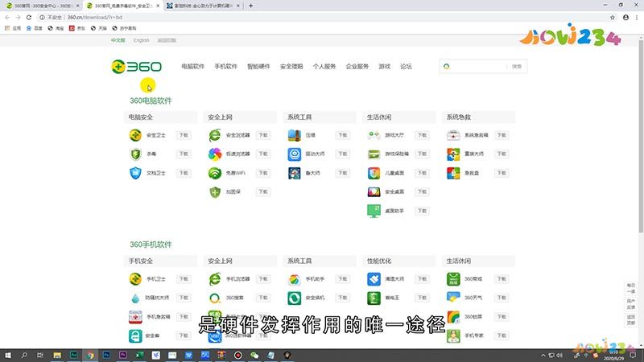Switch site language to English
This screenshot has width=644, height=362.
[141, 40]
